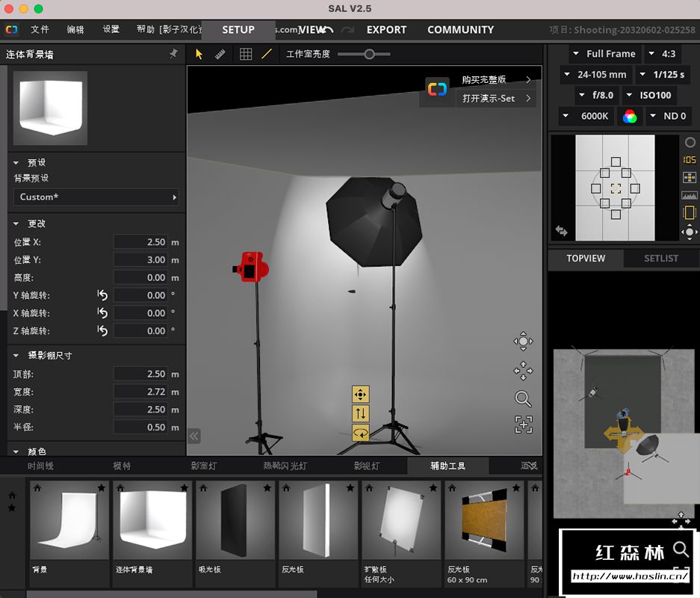Switch to the SETLIST tab
The width and height of the screenshot is (700, 598).
(x=661, y=258)
